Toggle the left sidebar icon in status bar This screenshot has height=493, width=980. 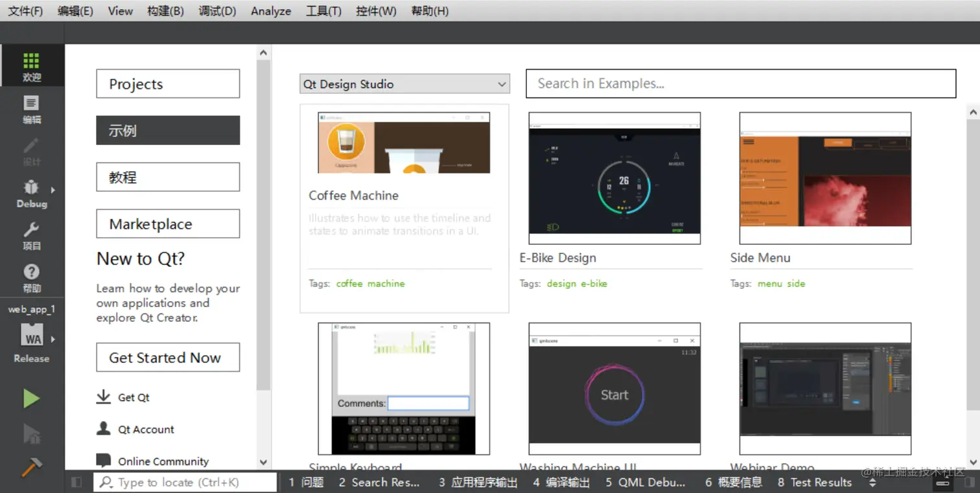[x=76, y=482]
